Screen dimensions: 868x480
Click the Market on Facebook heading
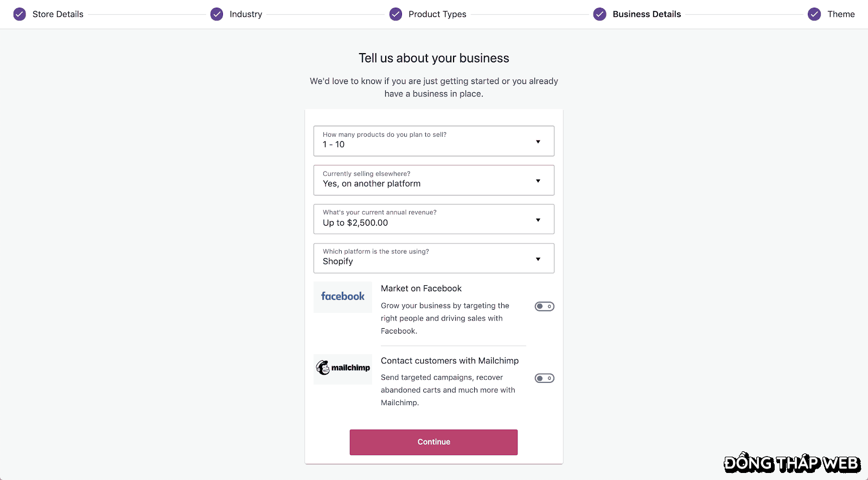(x=421, y=289)
